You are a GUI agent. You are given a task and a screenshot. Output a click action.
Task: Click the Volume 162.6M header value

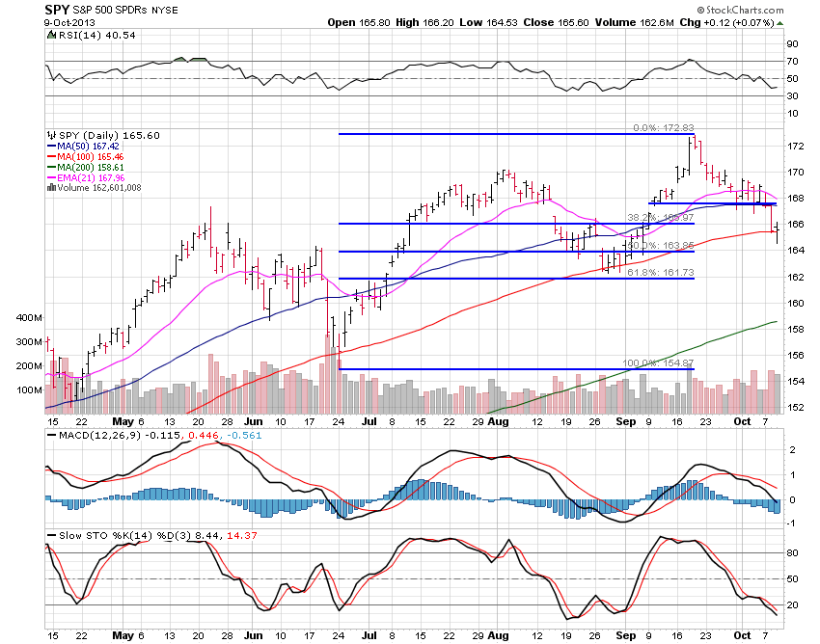[x=635, y=22]
